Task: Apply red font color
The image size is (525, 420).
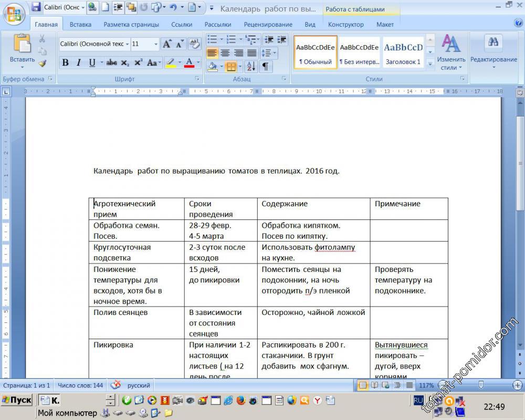Action: point(189,62)
